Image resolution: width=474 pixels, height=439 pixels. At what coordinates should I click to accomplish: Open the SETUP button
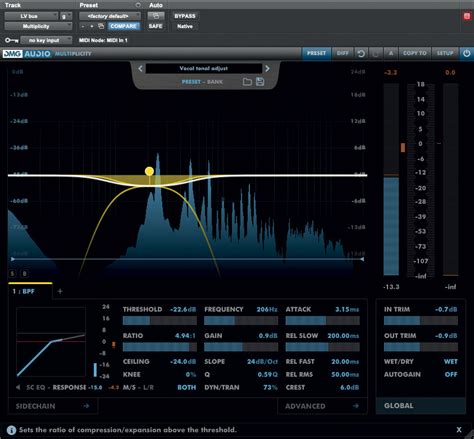(x=445, y=53)
